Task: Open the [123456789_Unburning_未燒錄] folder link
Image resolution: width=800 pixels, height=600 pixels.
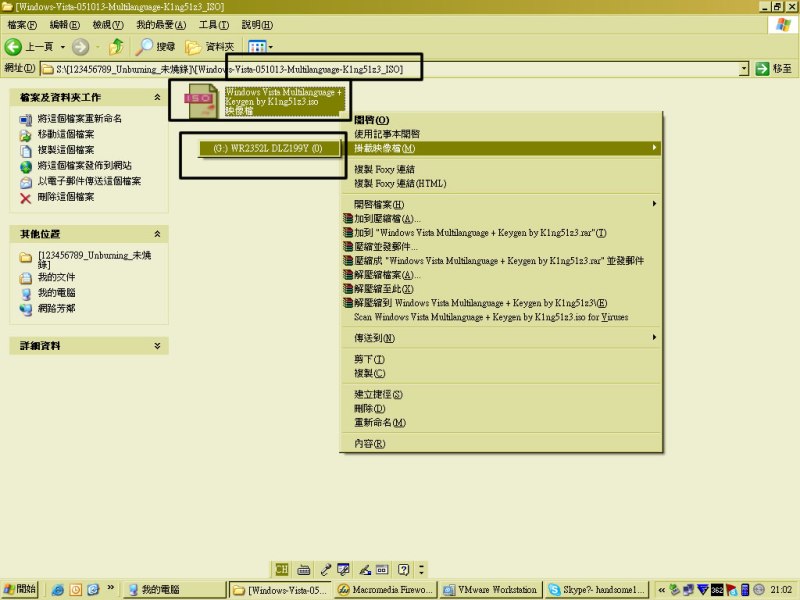Action: point(95,259)
